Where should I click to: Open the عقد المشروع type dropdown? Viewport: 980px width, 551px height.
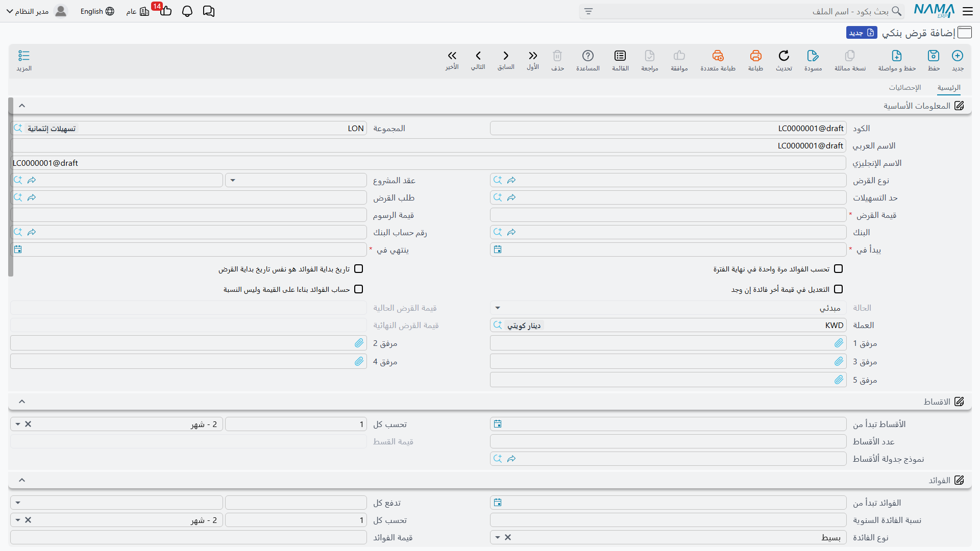[233, 181]
